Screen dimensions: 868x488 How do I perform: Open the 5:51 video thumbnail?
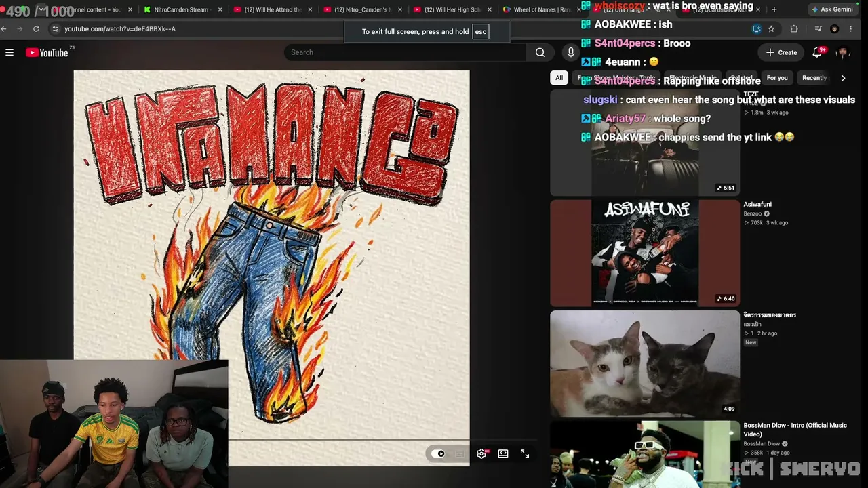[645, 142]
